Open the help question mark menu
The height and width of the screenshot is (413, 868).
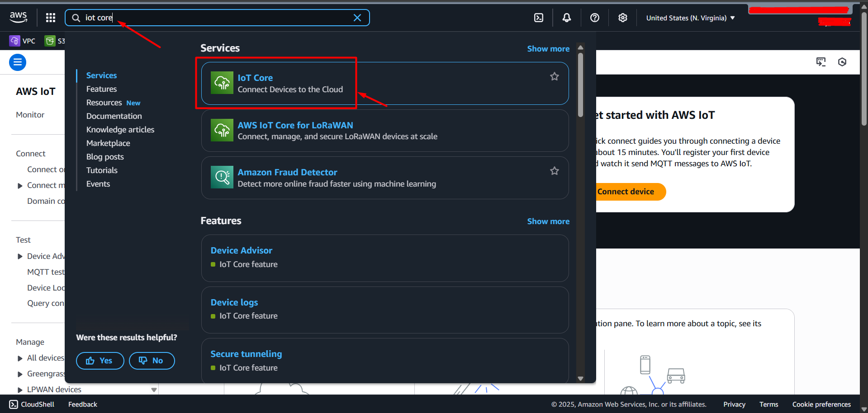(594, 18)
